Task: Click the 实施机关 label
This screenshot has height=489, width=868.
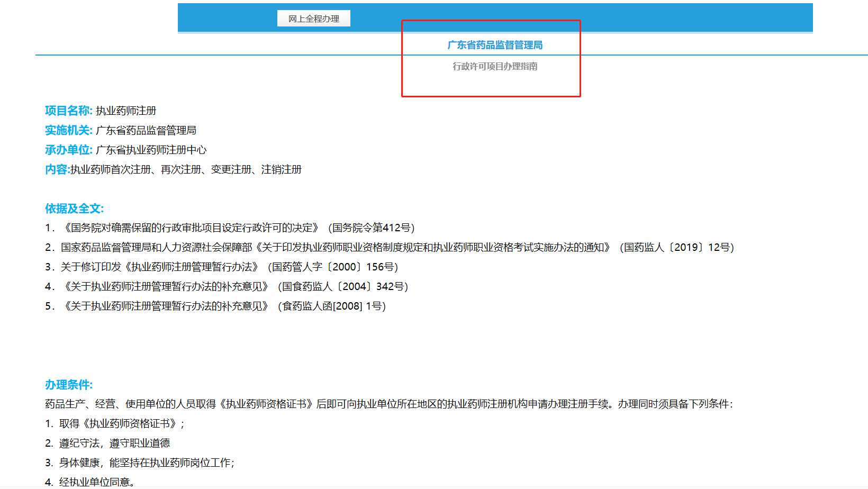Action: pos(68,130)
